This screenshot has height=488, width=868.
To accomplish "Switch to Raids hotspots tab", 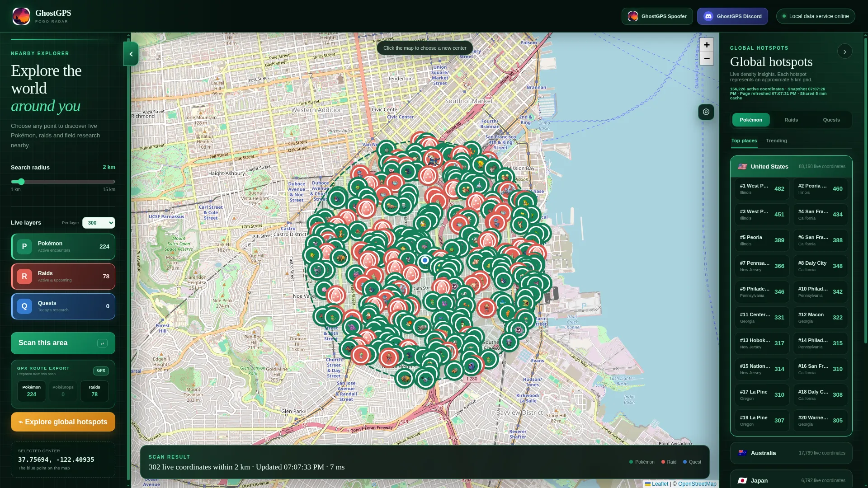I will [x=791, y=120].
